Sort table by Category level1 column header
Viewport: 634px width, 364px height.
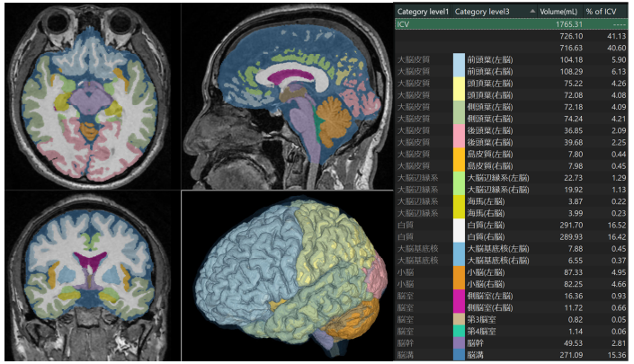point(423,12)
